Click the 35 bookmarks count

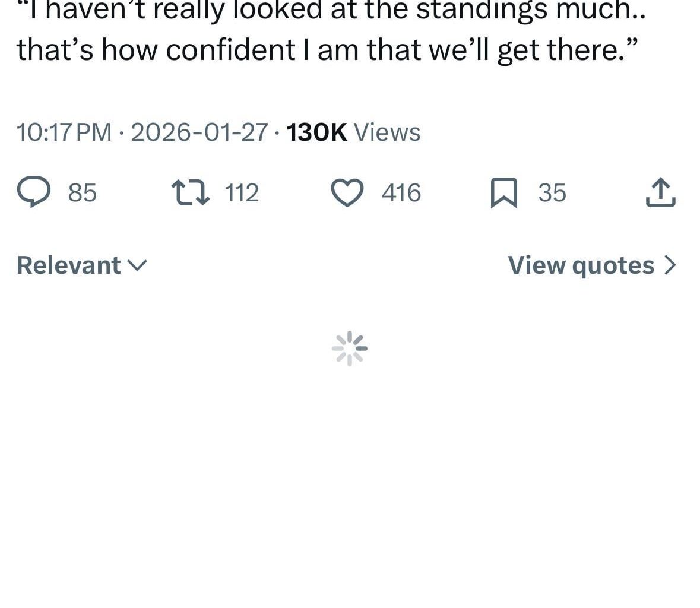click(x=552, y=193)
